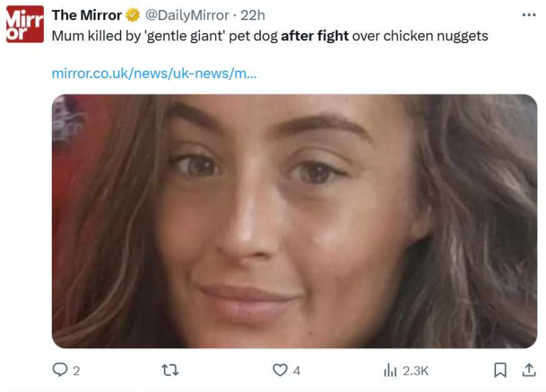Click the reply speech bubble icon

[59, 370]
